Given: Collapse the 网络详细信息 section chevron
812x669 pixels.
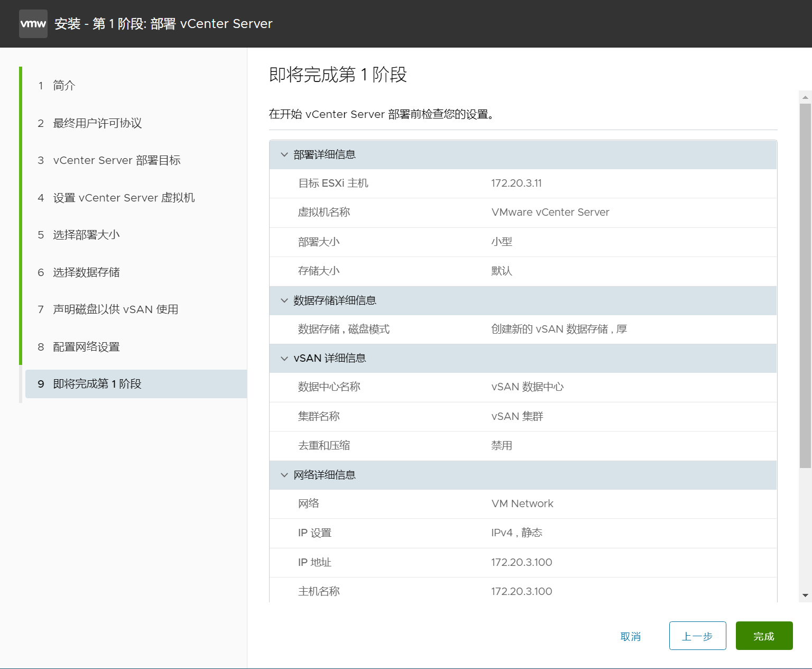Looking at the screenshot, I should coord(284,475).
